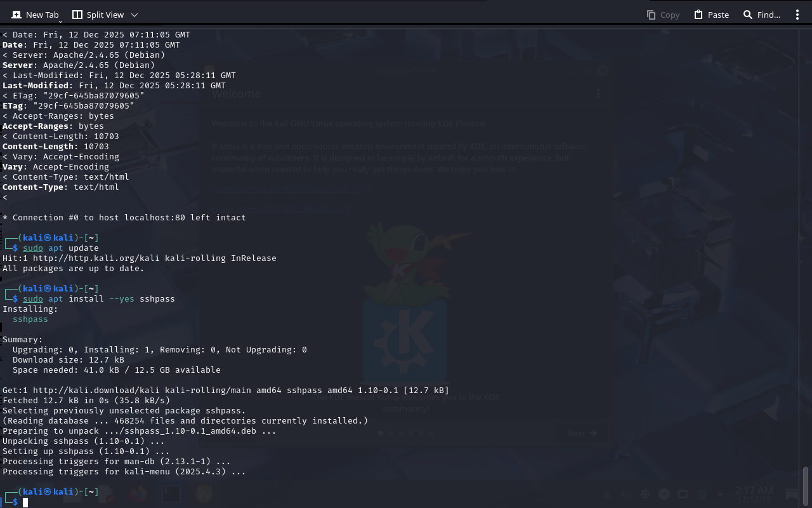Click the scrollbar track above the handle
Screen dimensions: 812x508
click(806, 254)
